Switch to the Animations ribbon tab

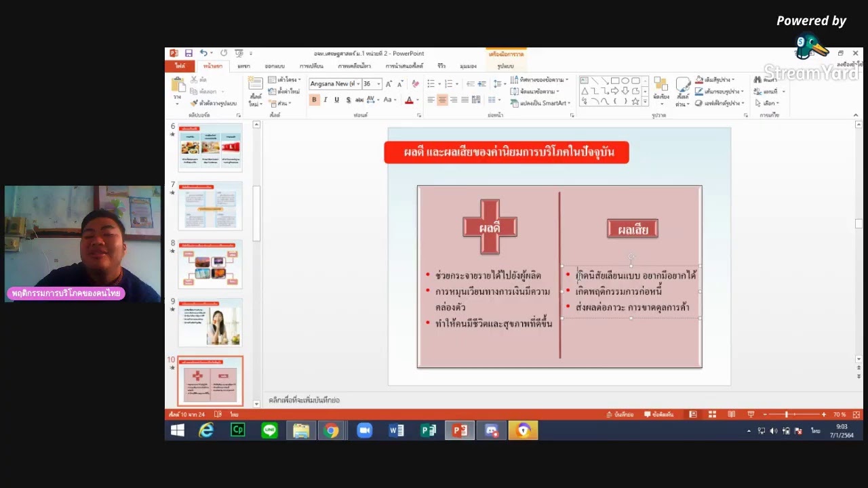(x=354, y=66)
